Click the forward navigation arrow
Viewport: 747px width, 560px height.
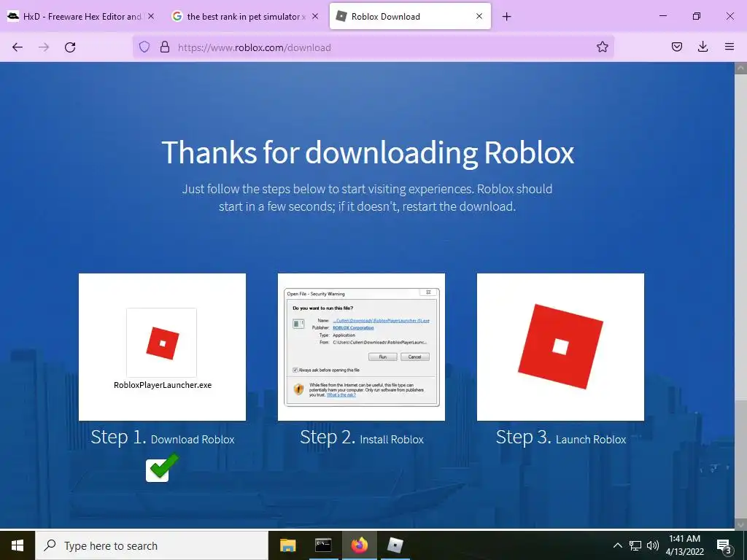(x=44, y=47)
